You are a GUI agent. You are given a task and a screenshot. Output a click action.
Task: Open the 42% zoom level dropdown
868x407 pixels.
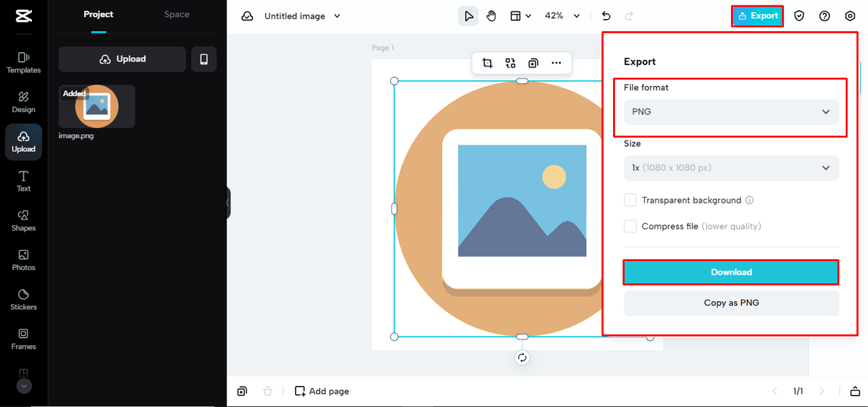562,16
